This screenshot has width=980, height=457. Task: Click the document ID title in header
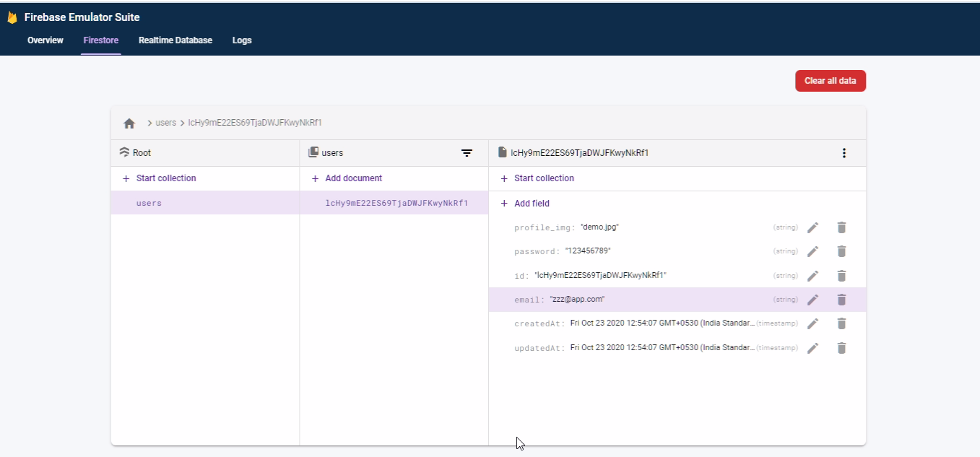[x=580, y=153]
